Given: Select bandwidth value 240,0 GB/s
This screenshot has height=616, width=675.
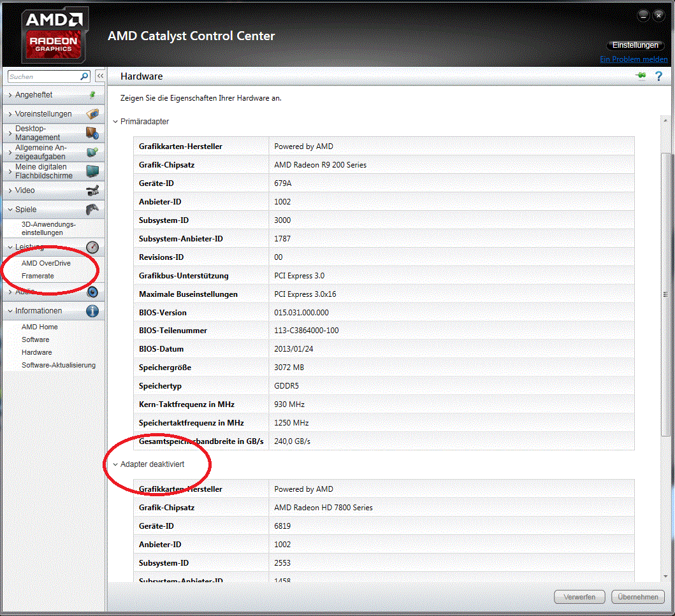Looking at the screenshot, I should 293,441.
